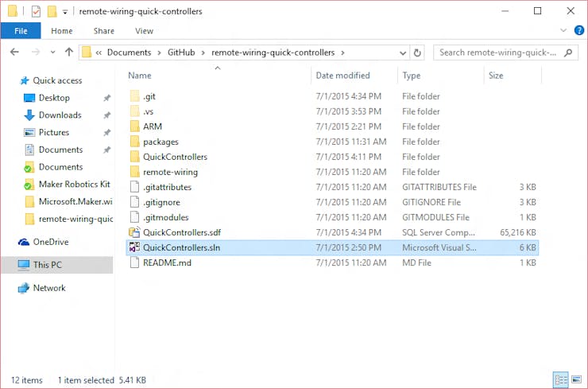588x389 pixels.
Task: Open the .git folder icon
Action: (x=134, y=96)
